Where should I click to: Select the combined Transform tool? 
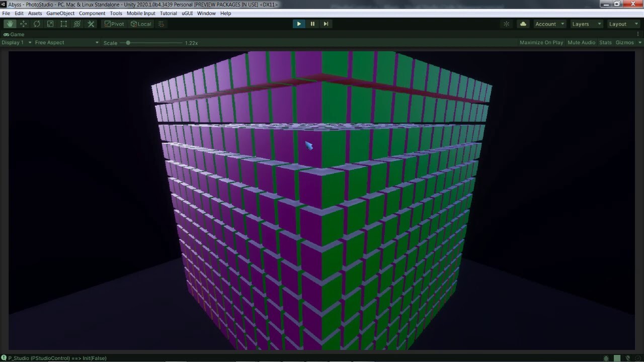point(77,24)
